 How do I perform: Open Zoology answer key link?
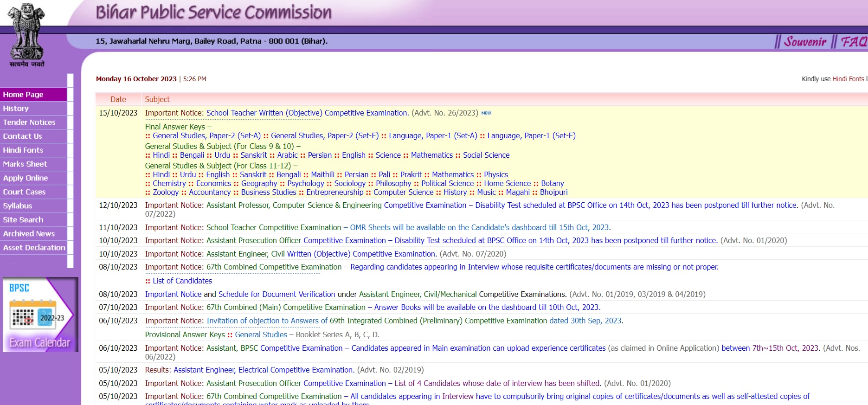pyautogui.click(x=166, y=192)
